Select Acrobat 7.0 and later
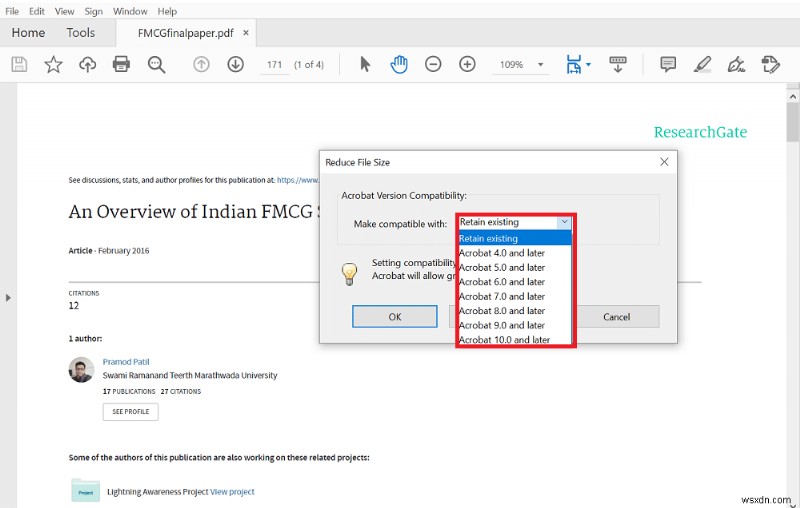 (x=514, y=296)
